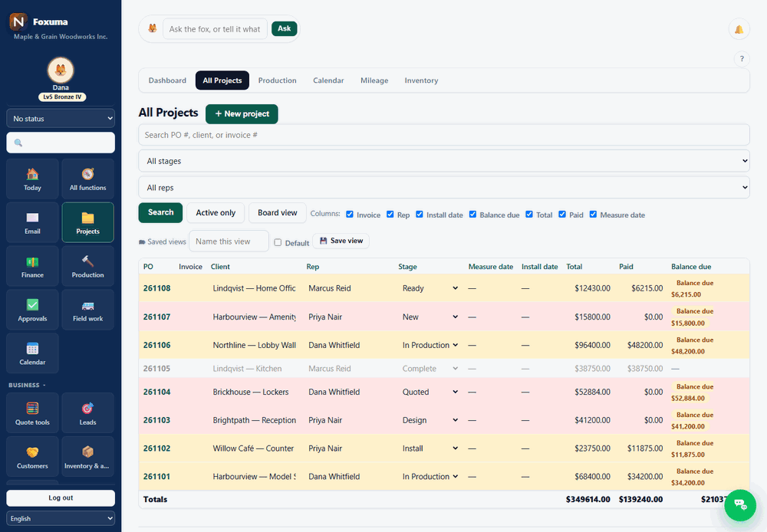Viewport: 767px width, 532px height.
Task: Open the No status dropdown
Action: coord(61,118)
